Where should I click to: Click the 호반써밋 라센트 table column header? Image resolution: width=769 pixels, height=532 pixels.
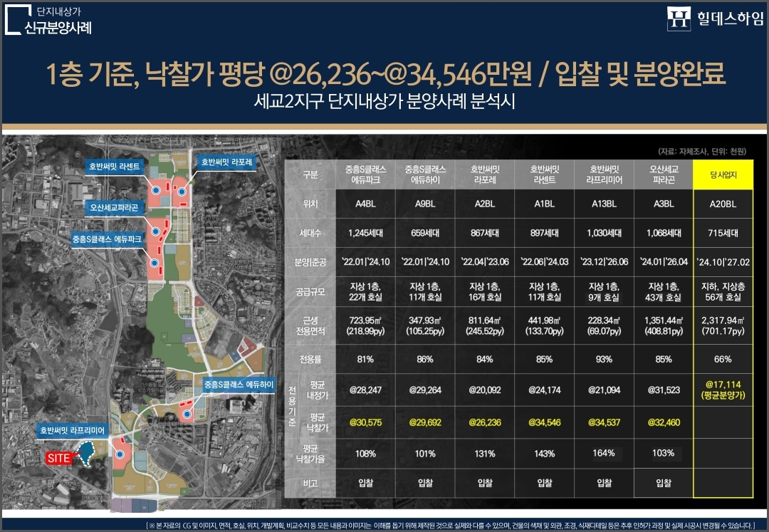(x=545, y=174)
